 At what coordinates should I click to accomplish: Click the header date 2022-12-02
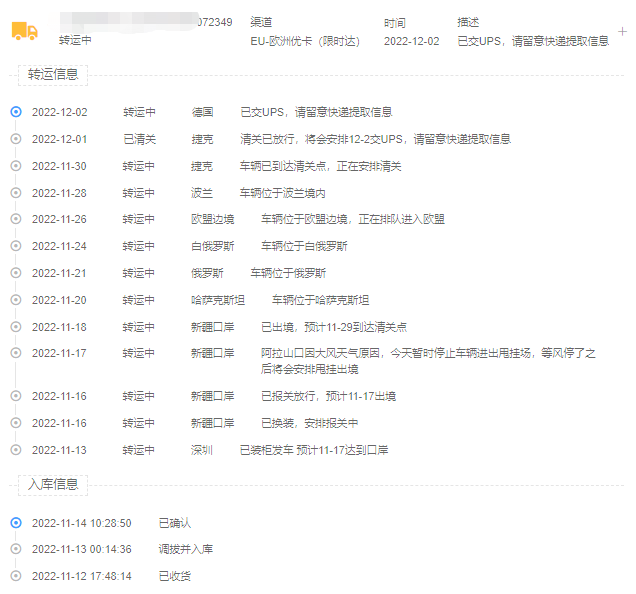[x=412, y=41]
